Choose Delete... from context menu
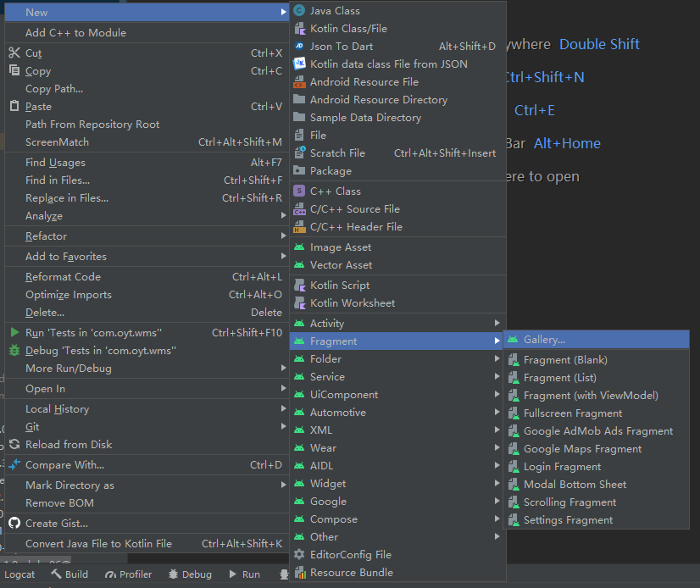Viewport: 700px width, 588px height. tap(147, 313)
